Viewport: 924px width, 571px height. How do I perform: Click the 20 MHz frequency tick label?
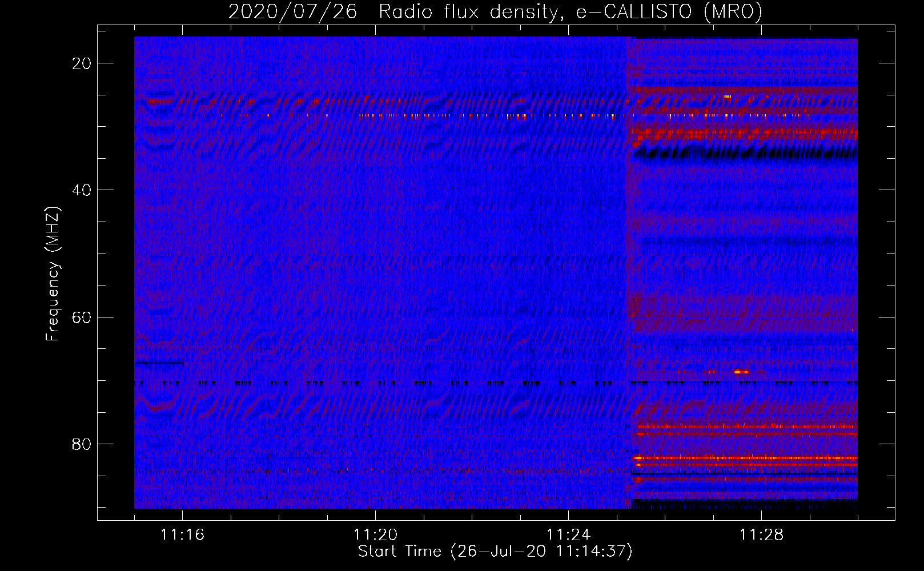coord(82,63)
